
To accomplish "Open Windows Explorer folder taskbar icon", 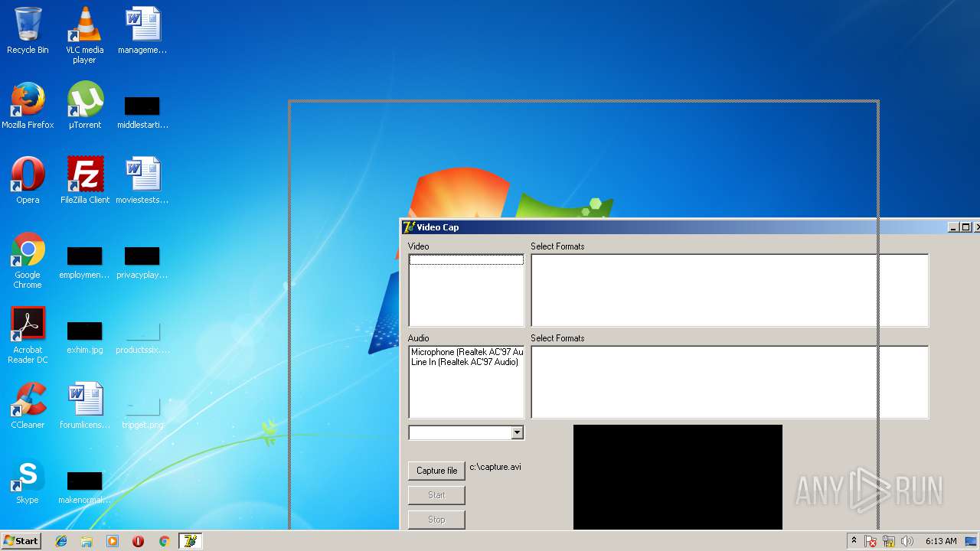I will point(87,541).
